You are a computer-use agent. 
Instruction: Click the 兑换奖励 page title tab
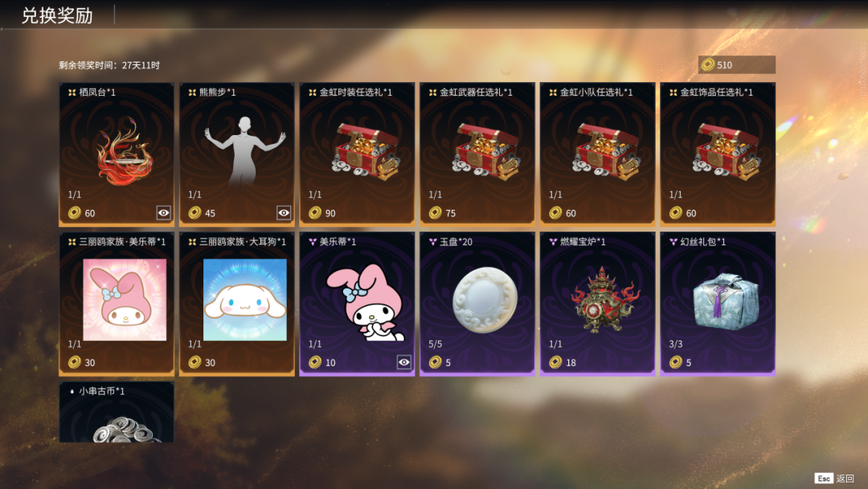[57, 15]
